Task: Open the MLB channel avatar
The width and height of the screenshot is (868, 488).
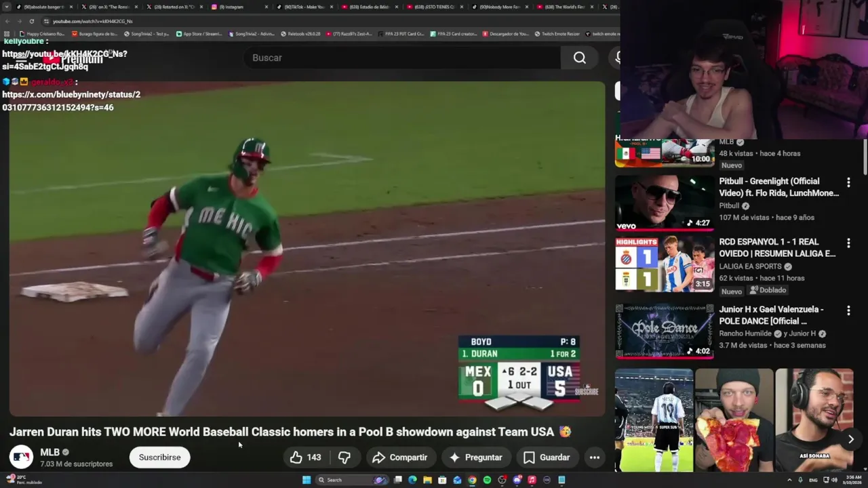Action: click(21, 457)
